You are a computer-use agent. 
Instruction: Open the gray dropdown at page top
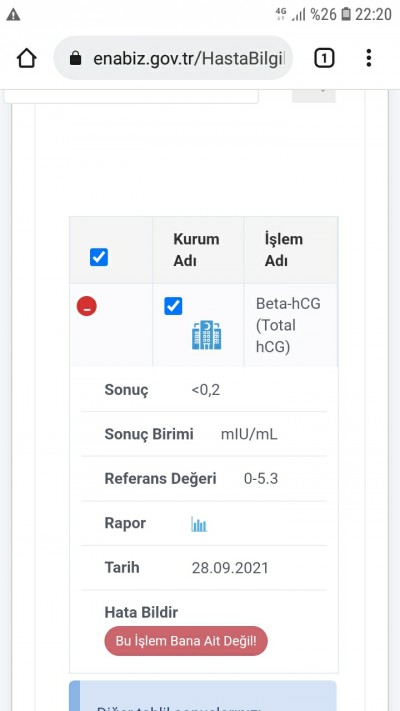314,96
